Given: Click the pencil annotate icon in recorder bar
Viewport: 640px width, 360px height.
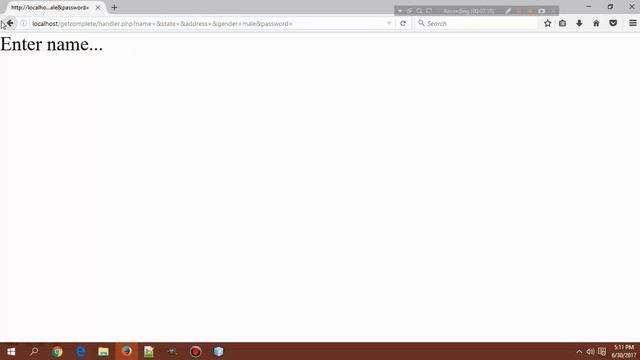Looking at the screenshot, I should pyautogui.click(x=508, y=11).
